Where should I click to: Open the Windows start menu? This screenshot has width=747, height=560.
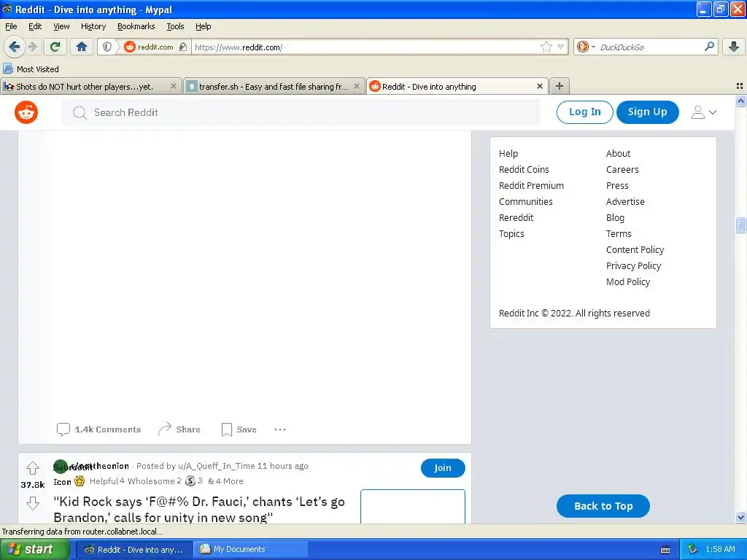(x=35, y=549)
